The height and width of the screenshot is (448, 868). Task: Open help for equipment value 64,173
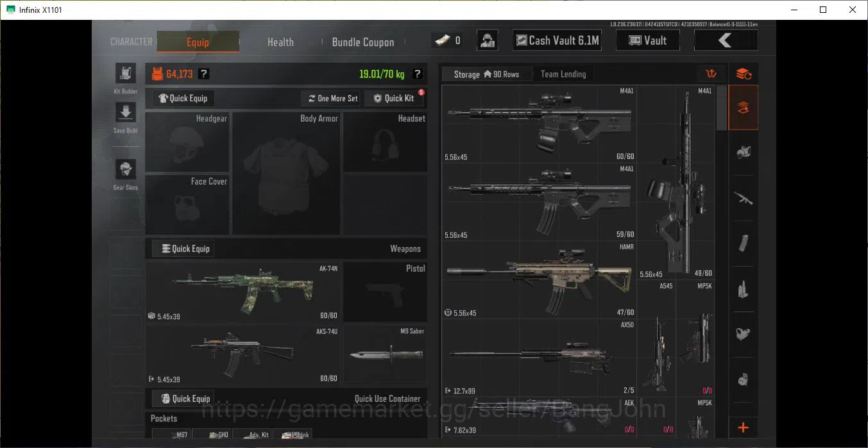click(203, 74)
